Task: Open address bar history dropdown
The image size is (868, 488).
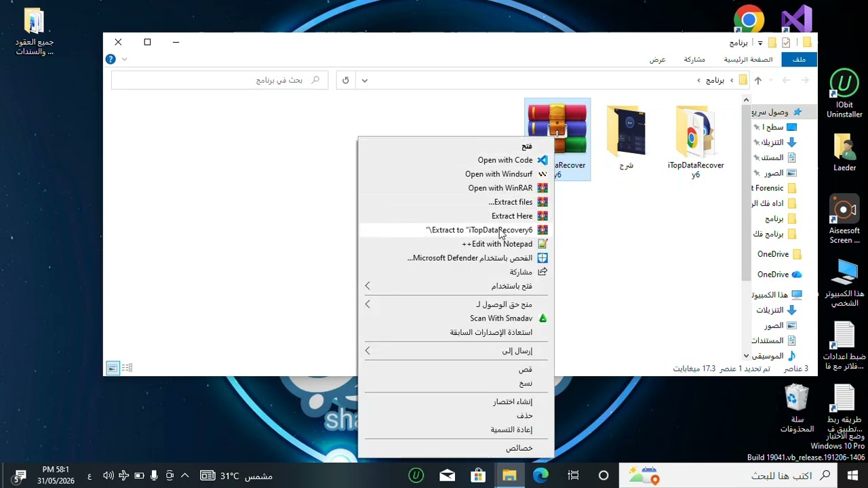Action: (364, 80)
